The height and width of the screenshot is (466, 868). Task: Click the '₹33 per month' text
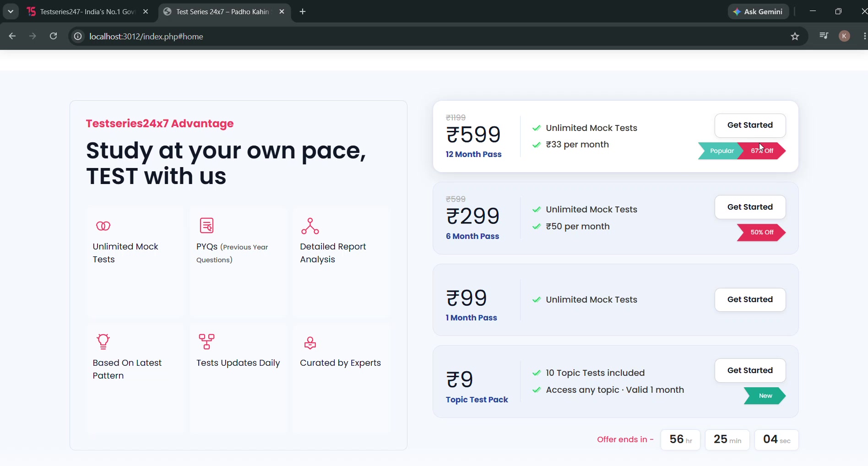577,145
